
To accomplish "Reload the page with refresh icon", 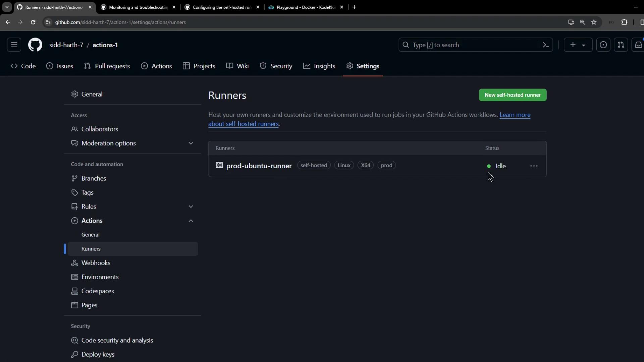I will click(33, 22).
